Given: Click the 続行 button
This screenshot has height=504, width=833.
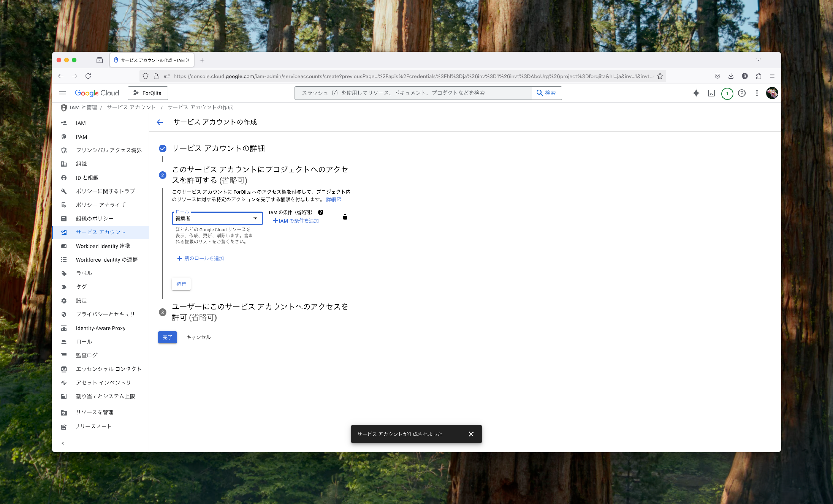Looking at the screenshot, I should (x=181, y=284).
